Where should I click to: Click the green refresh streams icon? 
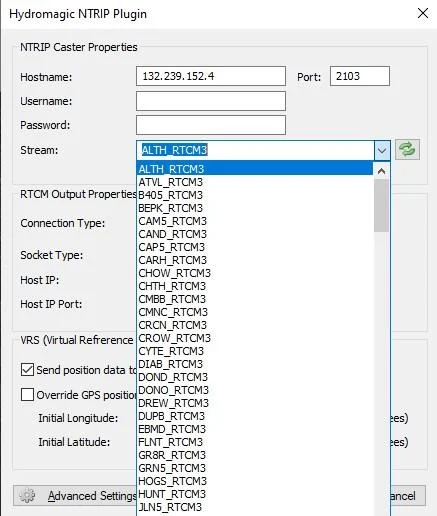coord(407,149)
